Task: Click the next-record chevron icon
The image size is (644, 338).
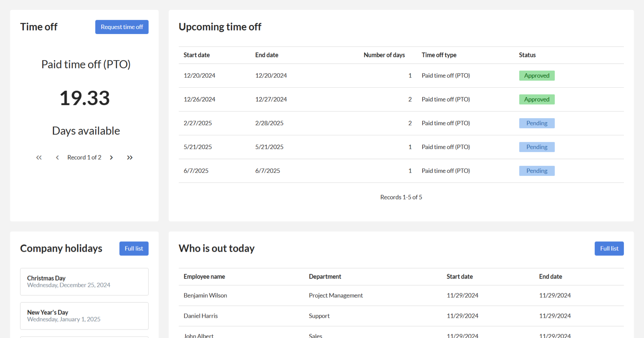Action: coord(111,157)
